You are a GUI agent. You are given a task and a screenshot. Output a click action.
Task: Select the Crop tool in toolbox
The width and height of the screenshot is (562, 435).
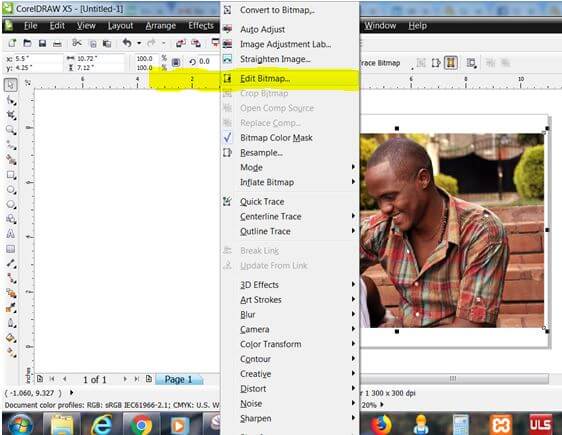point(11,115)
